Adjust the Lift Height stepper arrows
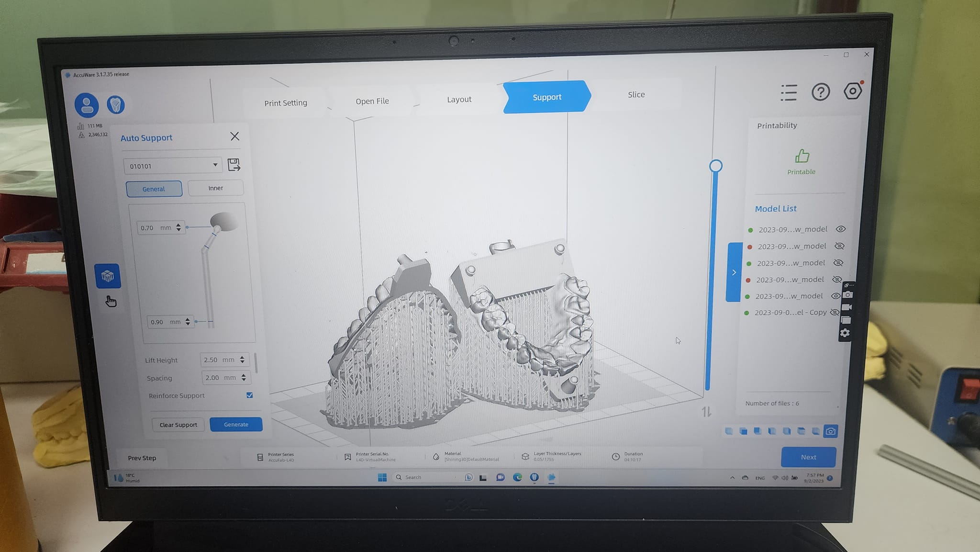 [242, 360]
